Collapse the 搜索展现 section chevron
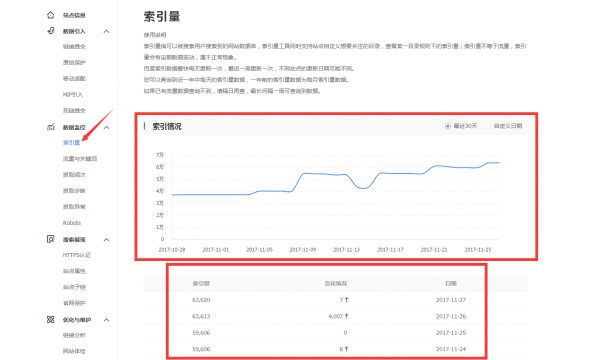This screenshot has width=600, height=360. (x=106, y=240)
